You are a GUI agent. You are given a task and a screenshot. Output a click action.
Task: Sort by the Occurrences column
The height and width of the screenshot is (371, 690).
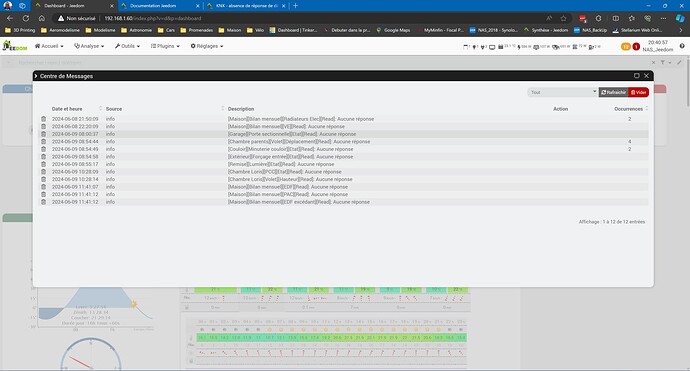point(628,109)
